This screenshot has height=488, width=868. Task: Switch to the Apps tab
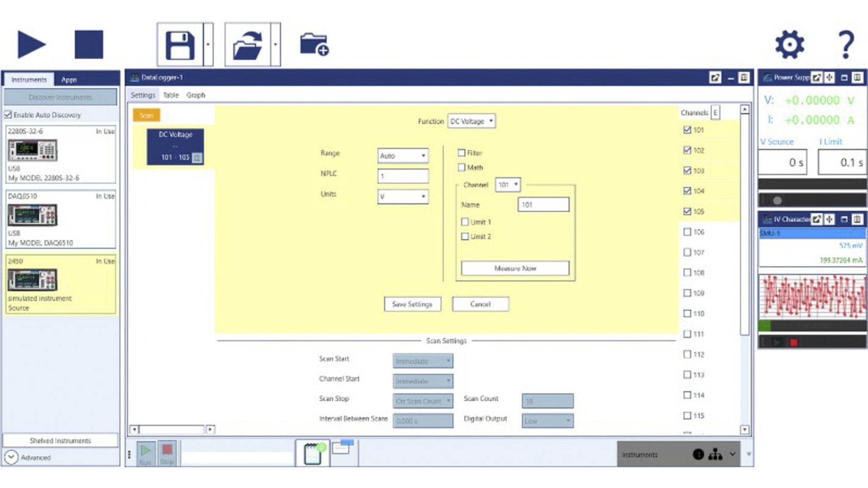point(69,79)
